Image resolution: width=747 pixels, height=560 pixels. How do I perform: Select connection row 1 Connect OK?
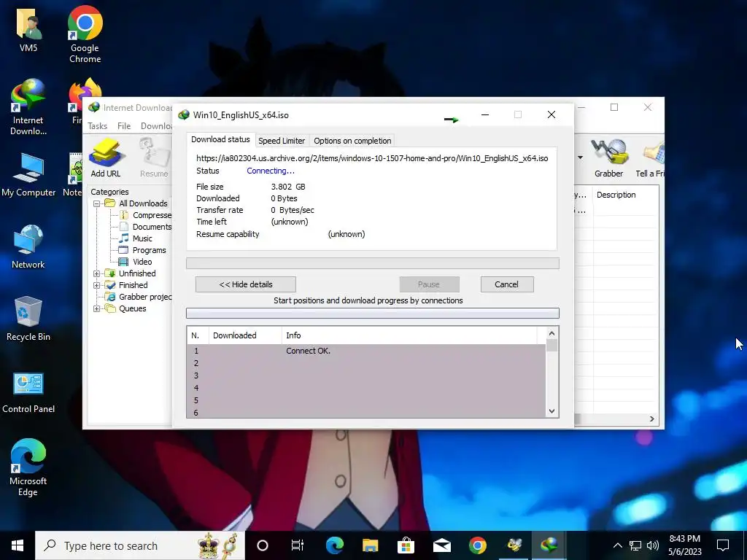click(366, 351)
